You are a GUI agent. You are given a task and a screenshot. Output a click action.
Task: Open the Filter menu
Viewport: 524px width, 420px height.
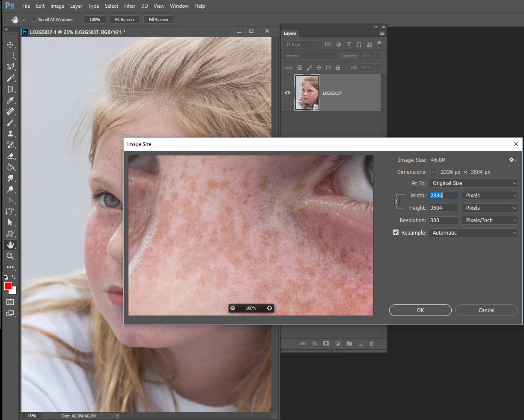pos(130,6)
